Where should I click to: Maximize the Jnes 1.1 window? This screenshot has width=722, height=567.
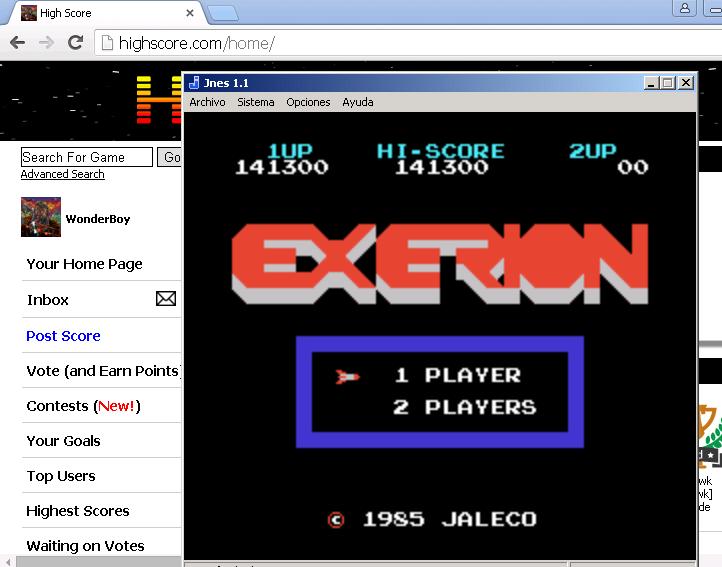click(x=668, y=83)
